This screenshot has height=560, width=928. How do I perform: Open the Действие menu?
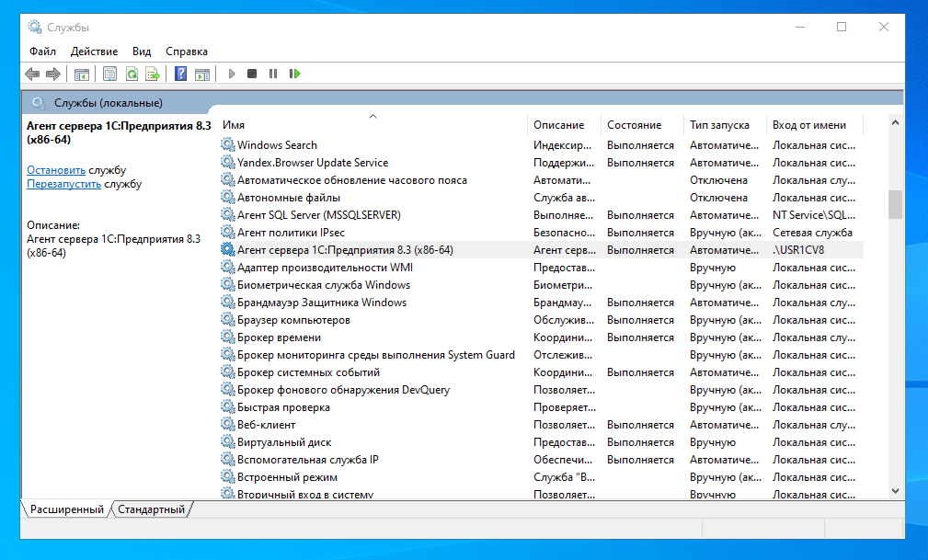pos(94,51)
